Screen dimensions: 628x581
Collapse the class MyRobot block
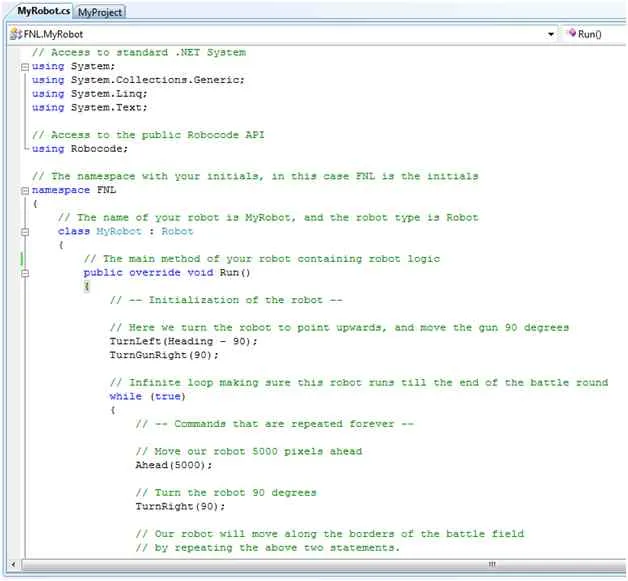[25, 232]
